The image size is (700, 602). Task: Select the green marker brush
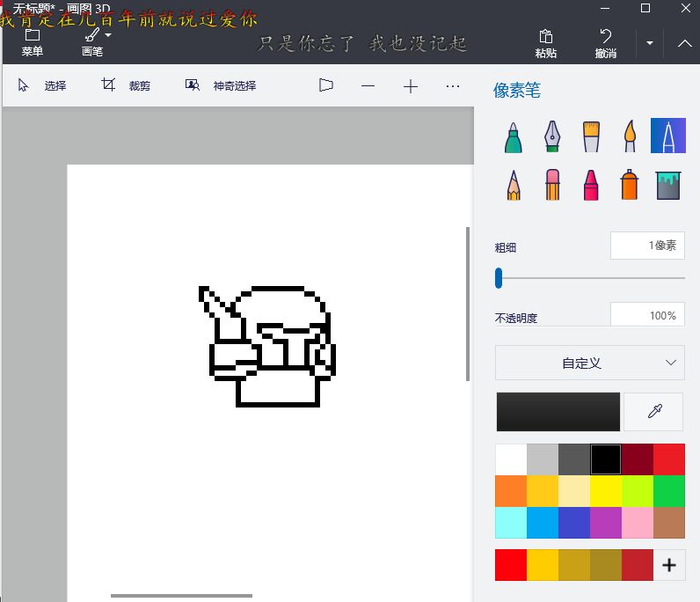pyautogui.click(x=514, y=137)
